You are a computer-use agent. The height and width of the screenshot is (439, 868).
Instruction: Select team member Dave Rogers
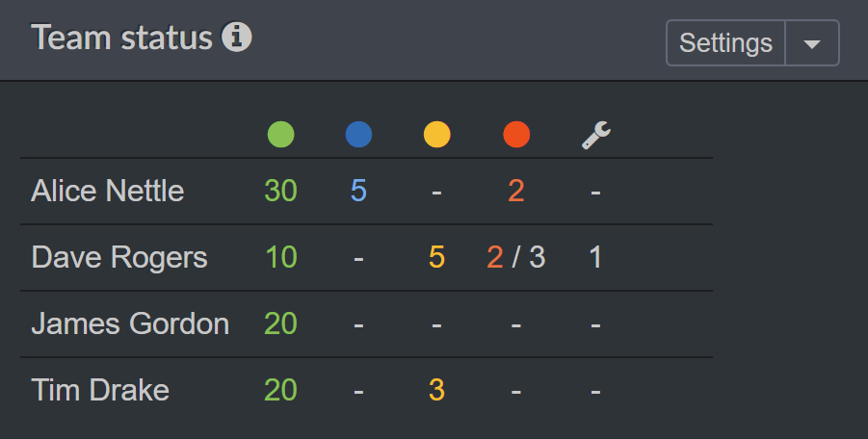[118, 257]
